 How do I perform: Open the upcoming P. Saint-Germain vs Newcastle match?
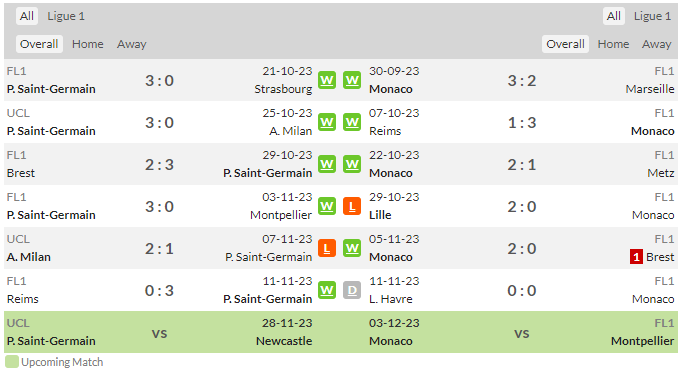pyautogui.click(x=172, y=332)
